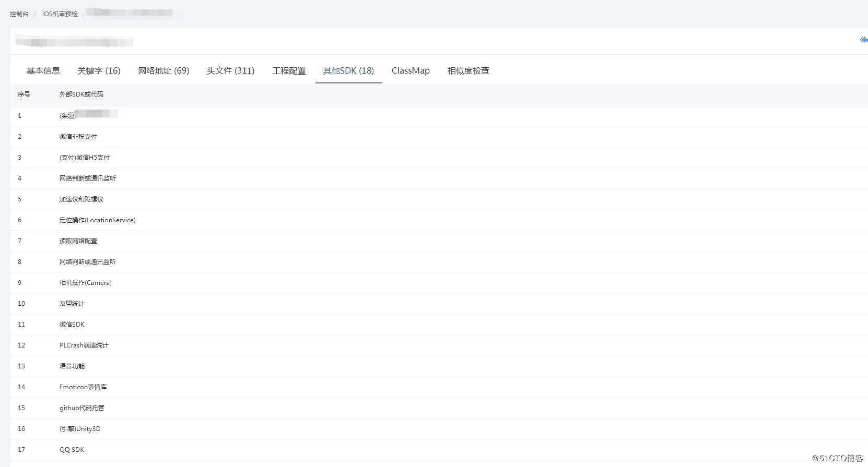Click the github代码托管 entry
Image resolution: width=868 pixels, height=467 pixels.
[x=82, y=408]
